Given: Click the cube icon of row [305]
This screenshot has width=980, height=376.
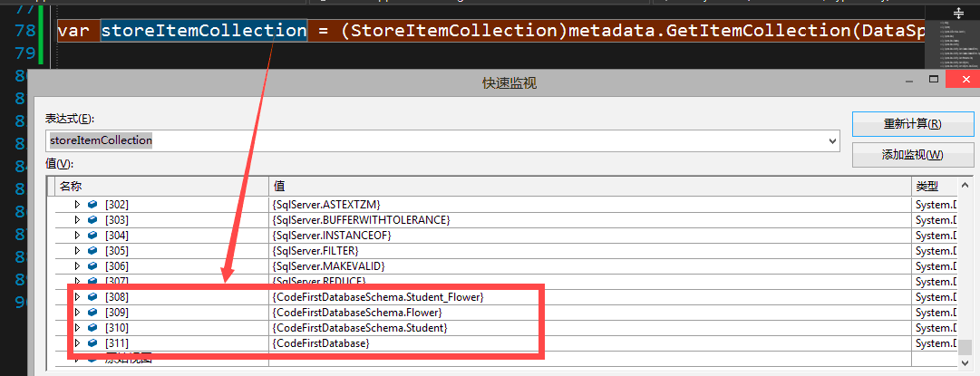Looking at the screenshot, I should pyautogui.click(x=92, y=250).
